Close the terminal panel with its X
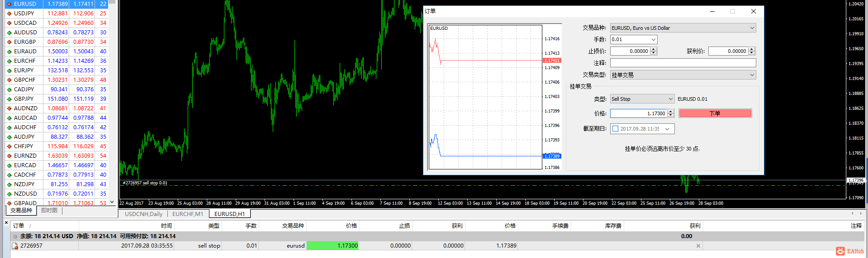Screen dimensions: 868x258 pos(6,222)
